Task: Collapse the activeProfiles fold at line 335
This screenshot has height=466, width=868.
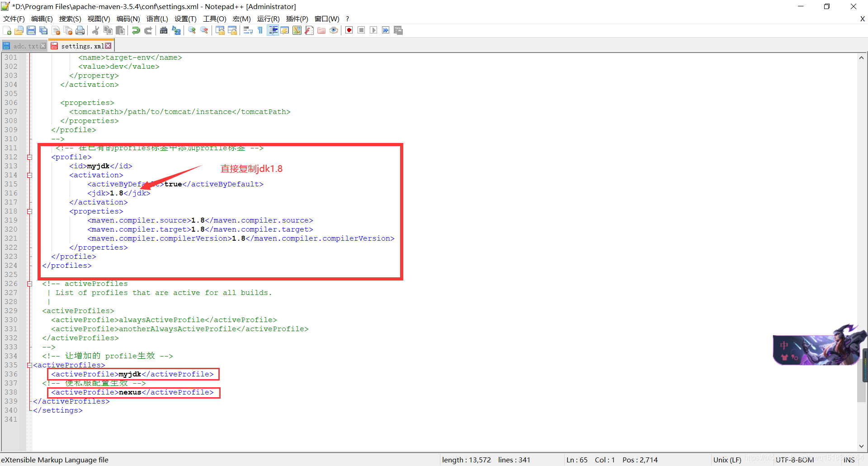Action: [30, 365]
